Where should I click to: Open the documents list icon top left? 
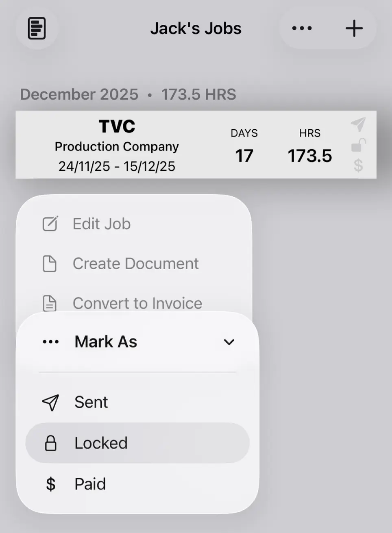coord(37,28)
